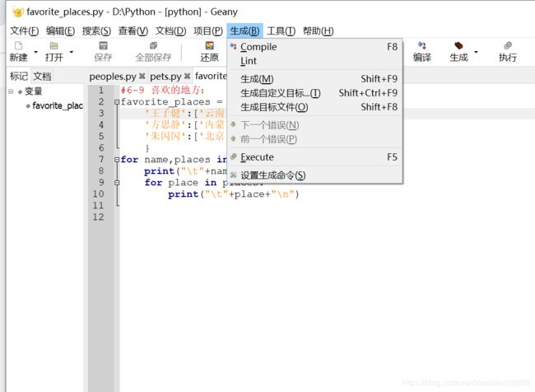Click the Compile (编译) toolbar icon
This screenshot has height=392, width=535.
pyautogui.click(x=421, y=46)
